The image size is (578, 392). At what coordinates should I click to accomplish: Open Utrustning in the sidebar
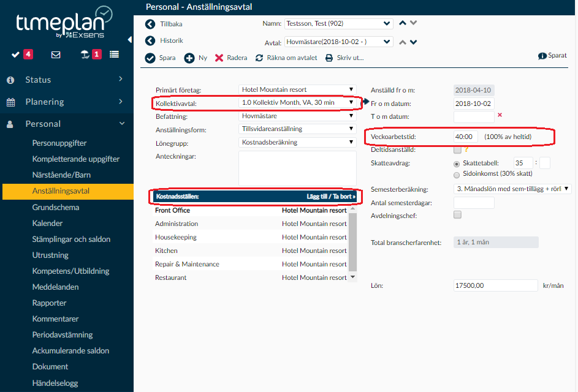50,255
